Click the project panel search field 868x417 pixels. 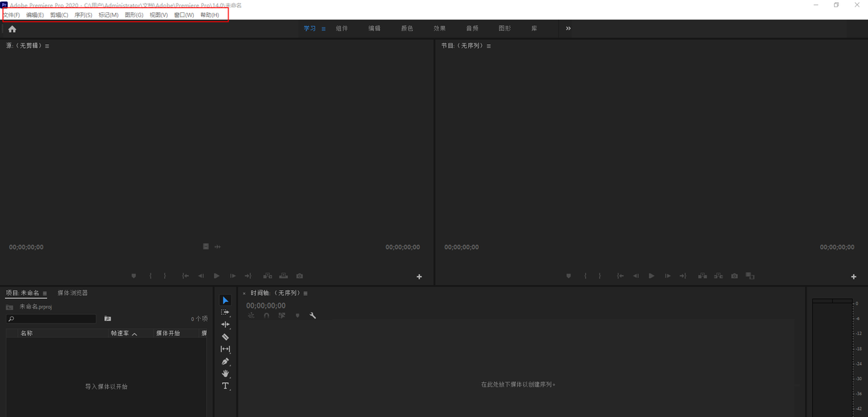pyautogui.click(x=51, y=319)
